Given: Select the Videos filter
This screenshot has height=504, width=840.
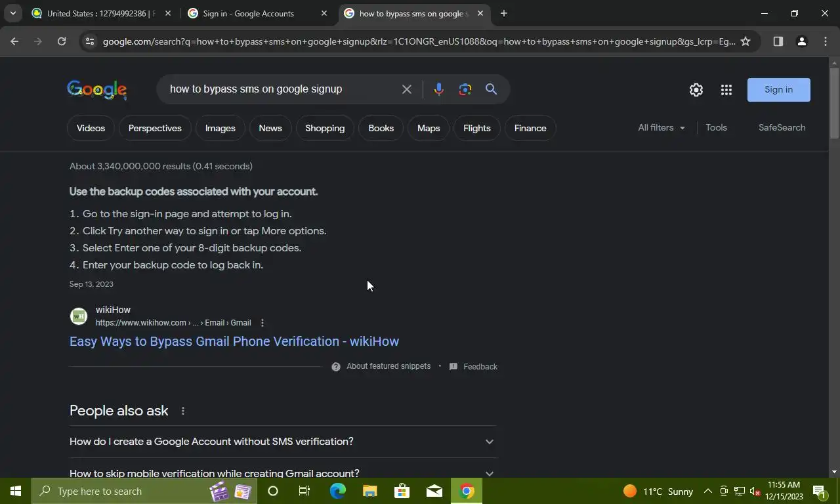Looking at the screenshot, I should [91, 128].
